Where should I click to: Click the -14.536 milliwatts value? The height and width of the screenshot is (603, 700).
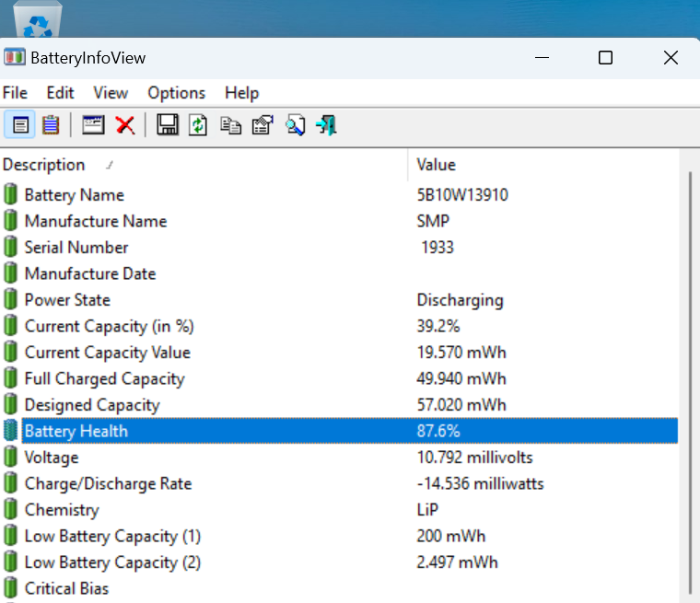pyautogui.click(x=481, y=484)
